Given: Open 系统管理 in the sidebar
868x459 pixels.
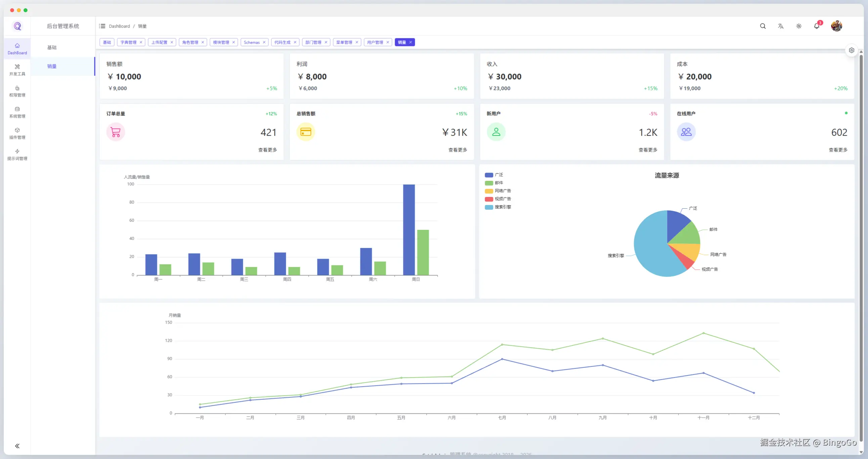Looking at the screenshot, I should 17,112.
